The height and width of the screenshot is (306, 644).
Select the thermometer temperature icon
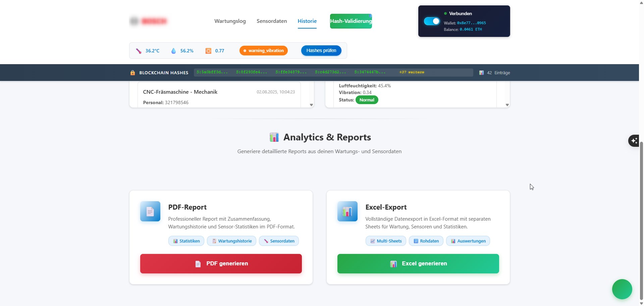[x=139, y=51]
